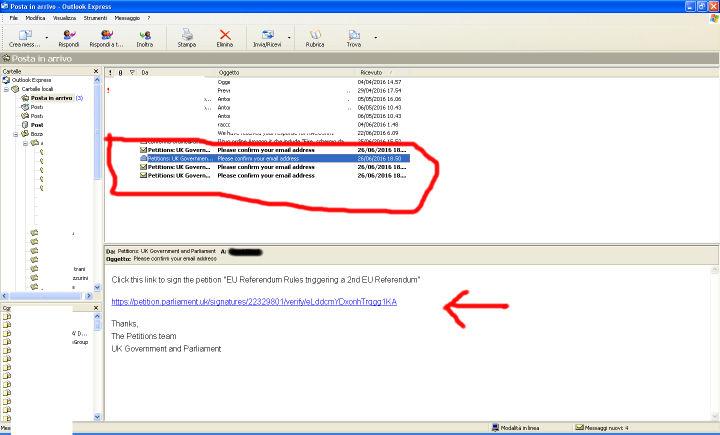Open the petition.parliament.uk verify link
Viewport: 720px width, 435px height.
point(254,302)
